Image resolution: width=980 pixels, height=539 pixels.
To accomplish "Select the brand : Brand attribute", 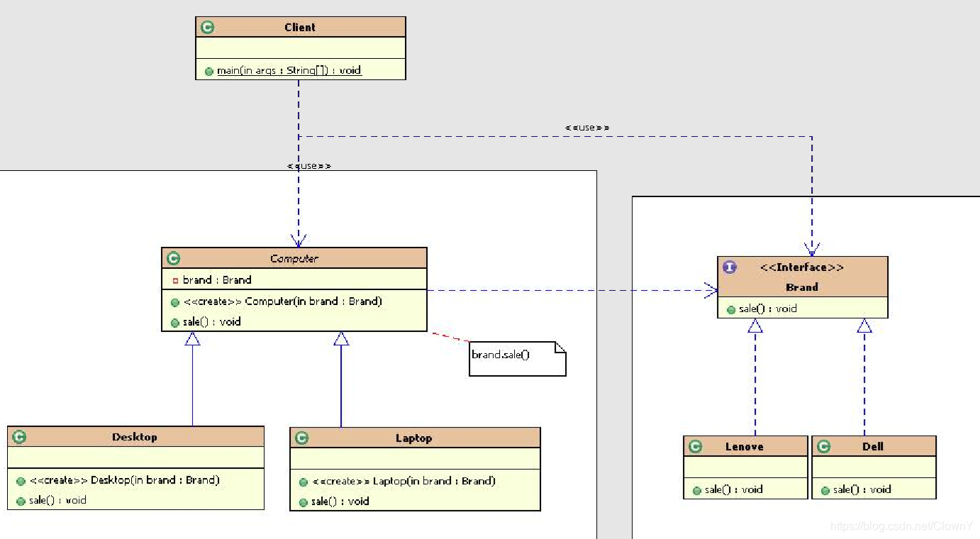I will point(217,280).
